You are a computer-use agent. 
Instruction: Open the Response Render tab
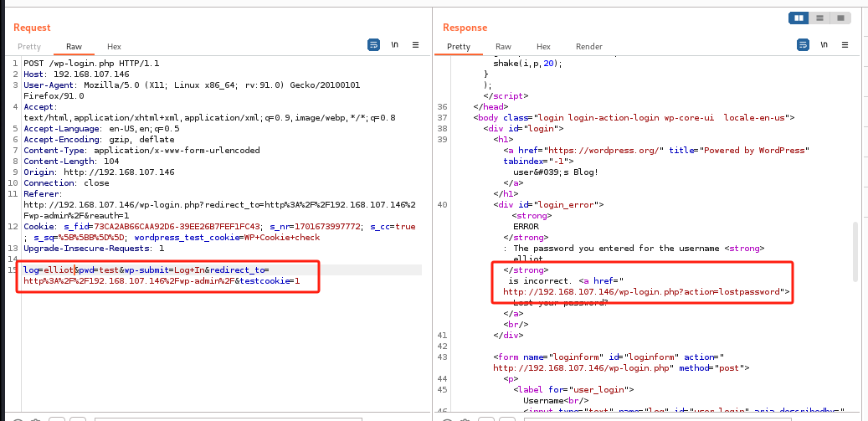pyautogui.click(x=589, y=47)
